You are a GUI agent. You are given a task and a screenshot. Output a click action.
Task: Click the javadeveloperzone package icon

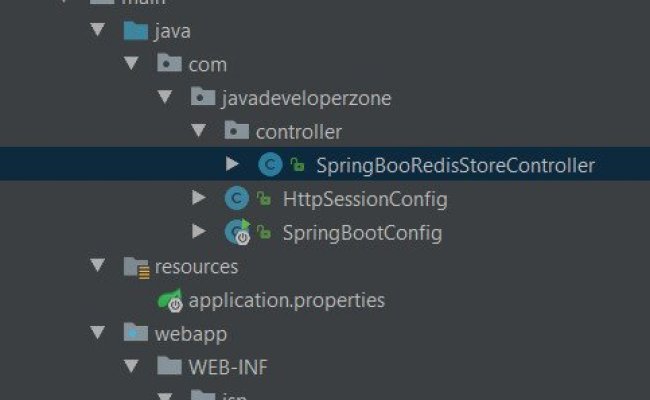[x=203, y=97]
